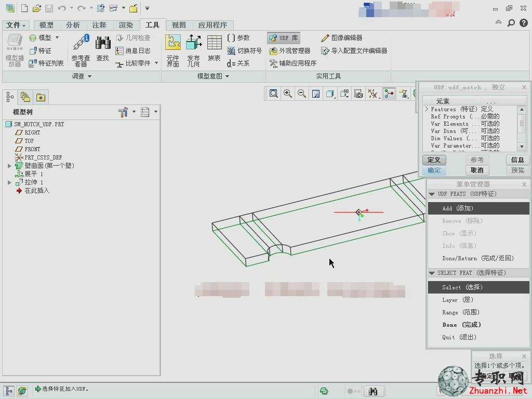Open the 关系 relations editor
Viewport: 532px width, 399px height.
point(238,63)
